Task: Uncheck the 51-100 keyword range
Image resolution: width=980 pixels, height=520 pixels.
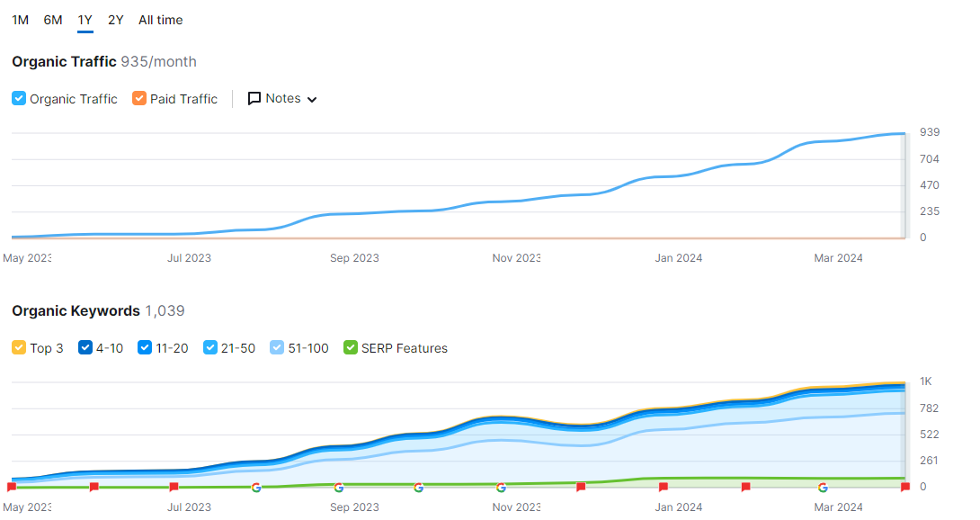Action: [275, 347]
